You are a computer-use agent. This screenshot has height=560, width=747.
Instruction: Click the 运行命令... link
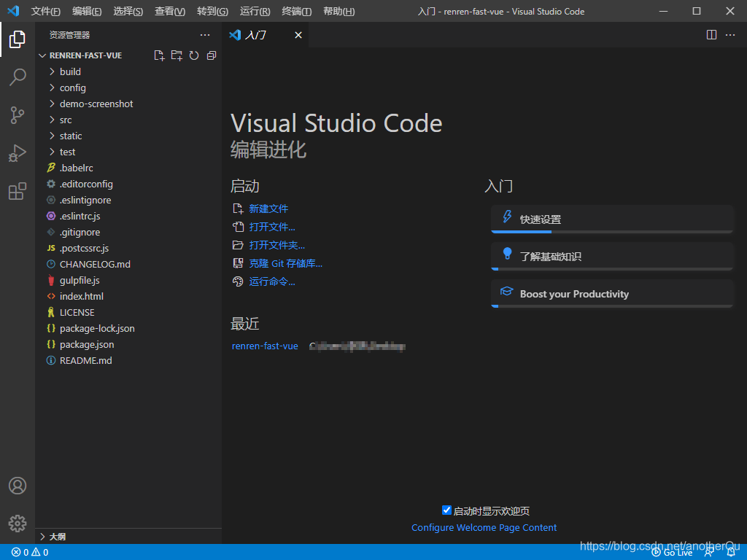272,282
